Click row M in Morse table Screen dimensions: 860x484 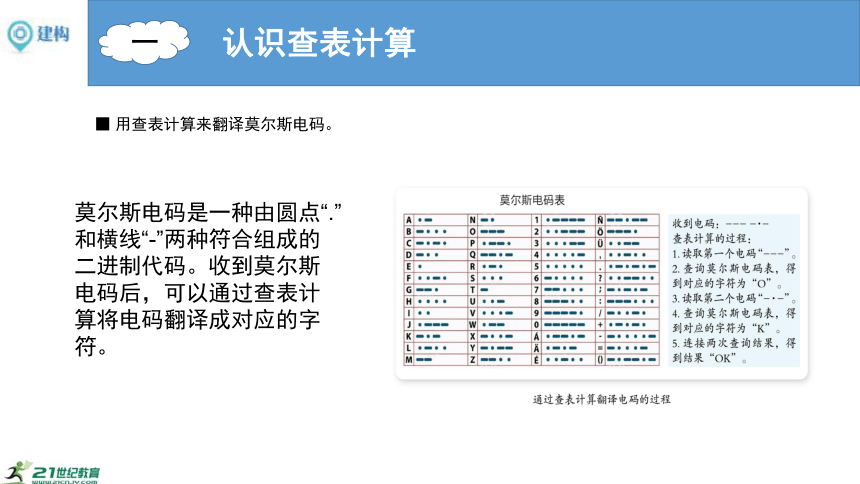pyautogui.click(x=435, y=360)
